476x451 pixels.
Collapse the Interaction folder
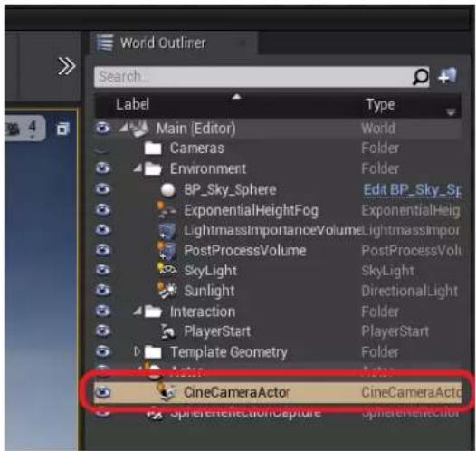pyautogui.click(x=138, y=311)
